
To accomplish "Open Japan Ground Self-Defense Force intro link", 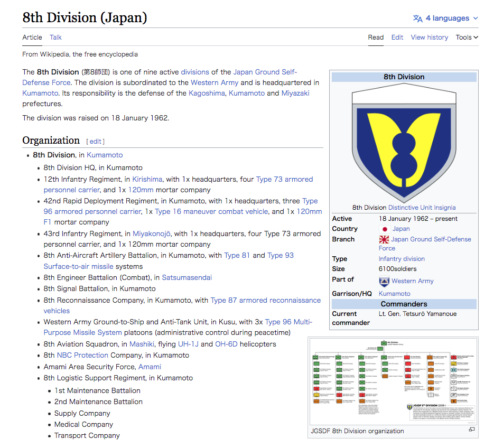I will click(x=160, y=77).
